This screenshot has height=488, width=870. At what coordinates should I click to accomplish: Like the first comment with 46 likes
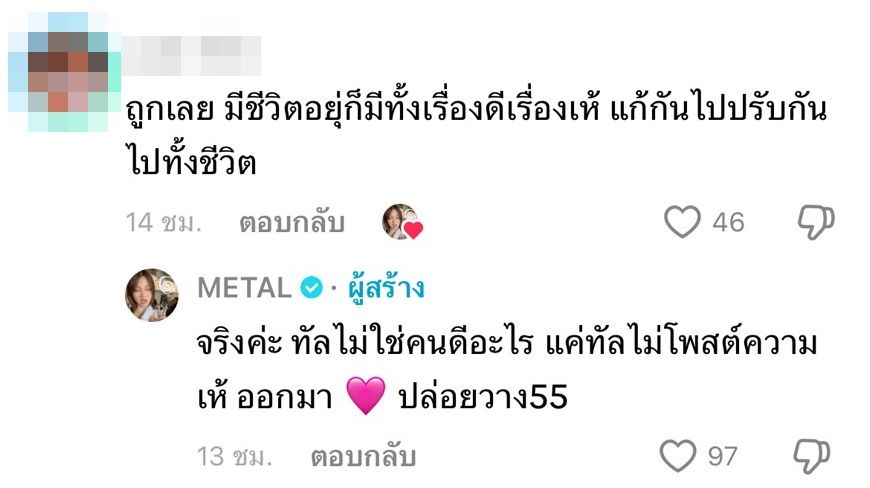(682, 222)
